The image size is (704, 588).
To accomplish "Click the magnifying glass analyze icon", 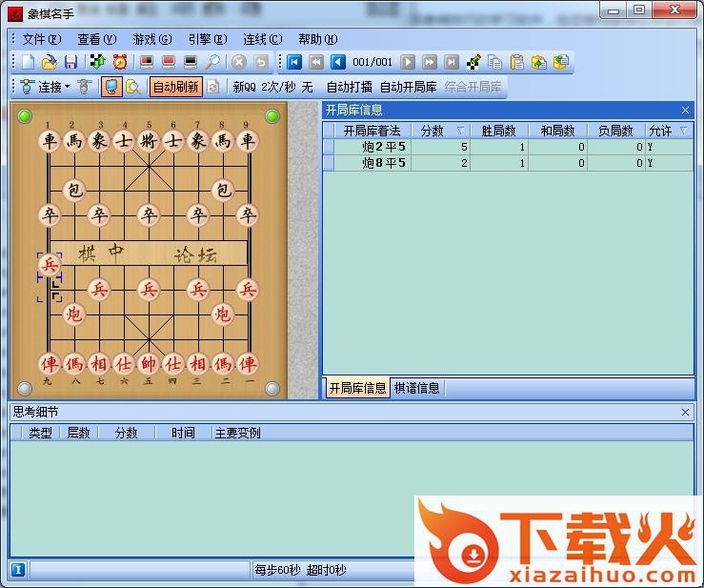I will (x=212, y=62).
